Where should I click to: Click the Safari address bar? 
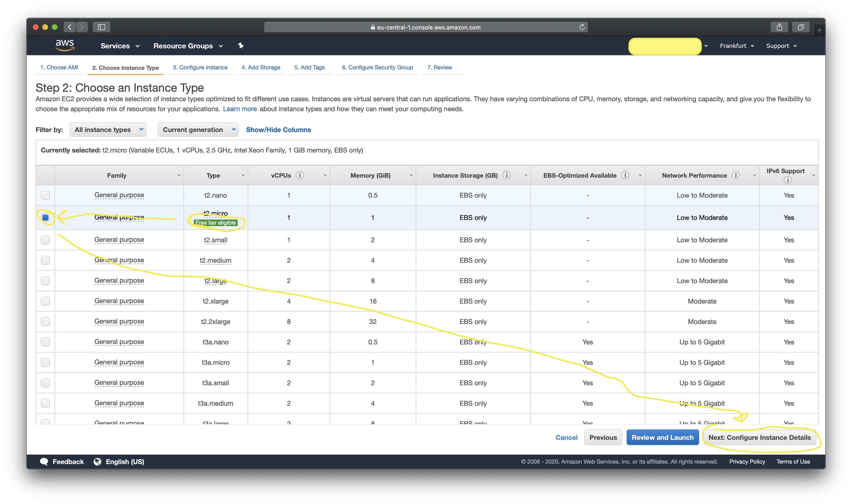[x=426, y=27]
